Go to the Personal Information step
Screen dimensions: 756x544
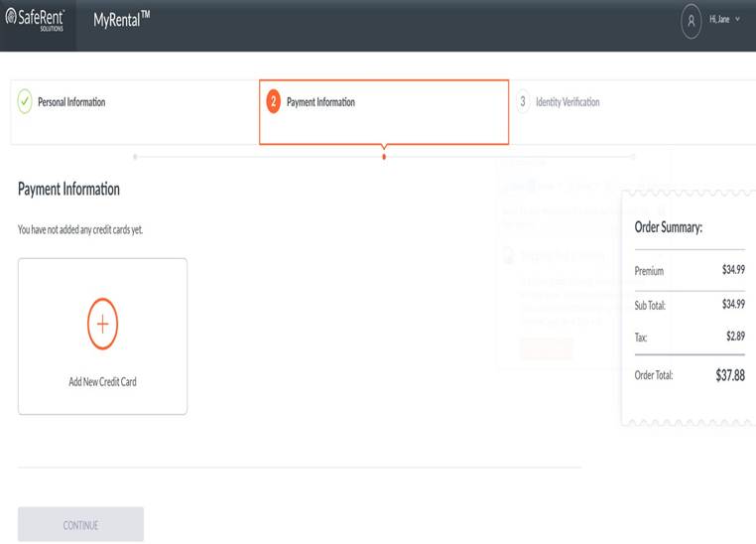pyautogui.click(x=135, y=112)
